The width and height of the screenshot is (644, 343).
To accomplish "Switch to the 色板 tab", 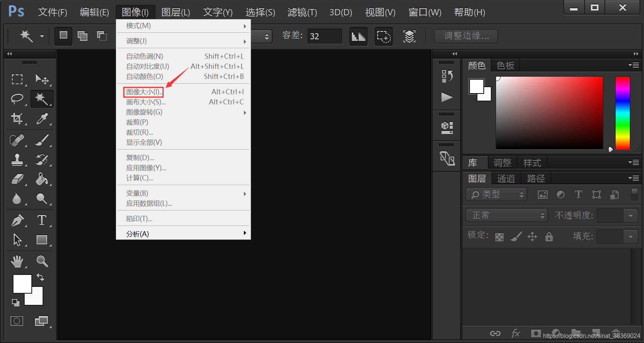I will (505, 65).
